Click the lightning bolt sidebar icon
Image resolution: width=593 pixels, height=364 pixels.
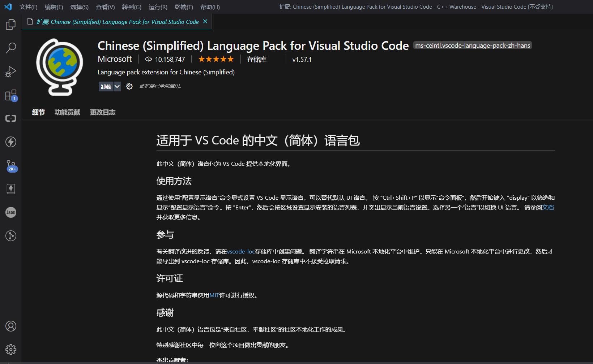[11, 142]
